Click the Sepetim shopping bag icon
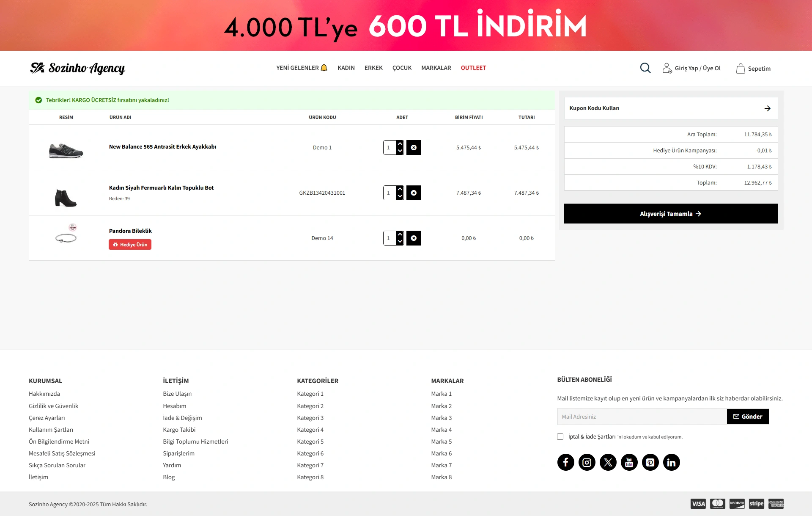Image resolution: width=812 pixels, height=516 pixels. (740, 69)
